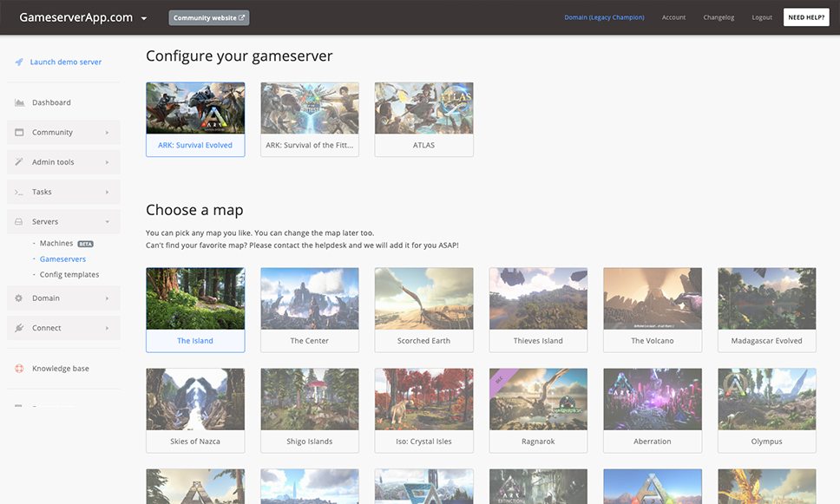
Task: Open the GameserverApp.com dropdown caret
Action: coord(144,18)
